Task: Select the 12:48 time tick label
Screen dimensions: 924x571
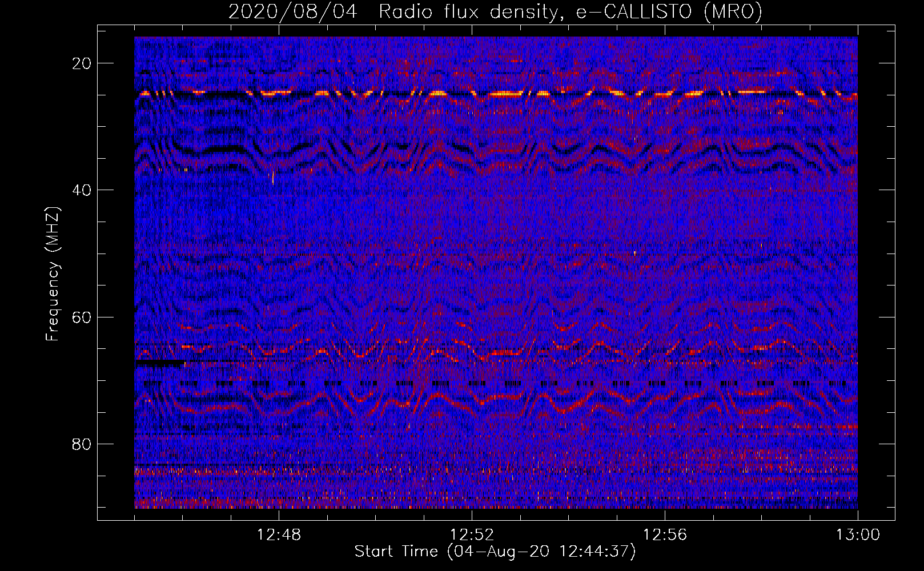Action: coord(279,535)
